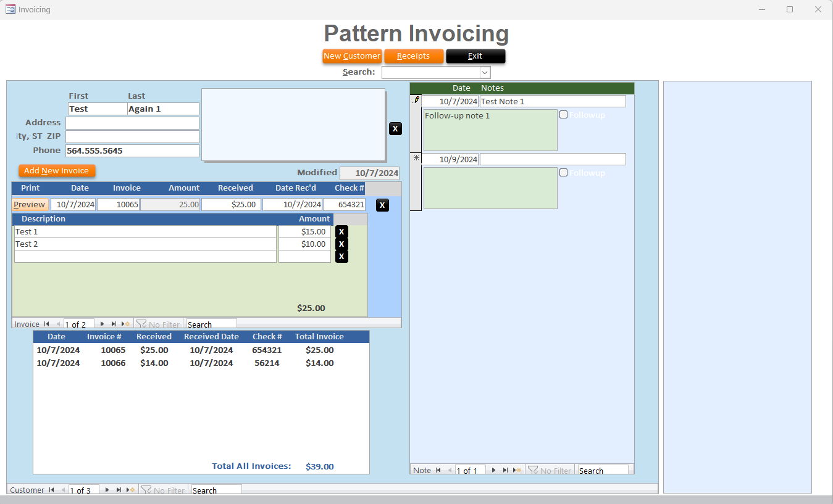Go to previous record in Invoice navigator
This screenshot has height=504, width=833.
(x=58, y=324)
